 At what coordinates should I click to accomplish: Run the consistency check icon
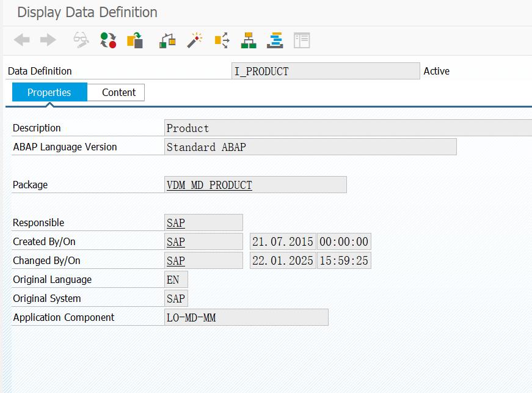107,40
